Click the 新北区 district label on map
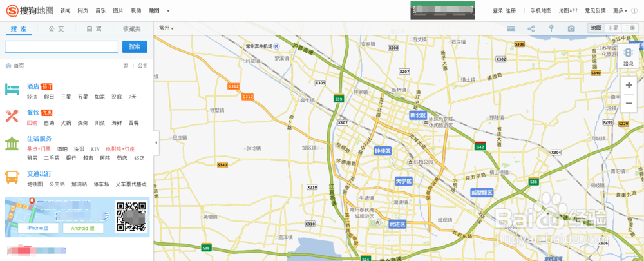This screenshot has height=261, width=644. click(419, 115)
